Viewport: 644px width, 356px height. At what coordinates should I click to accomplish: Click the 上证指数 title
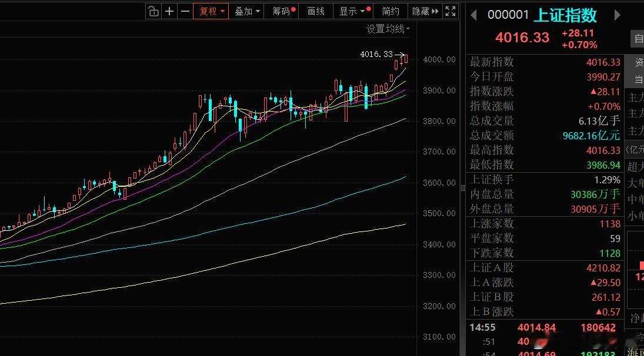click(565, 15)
